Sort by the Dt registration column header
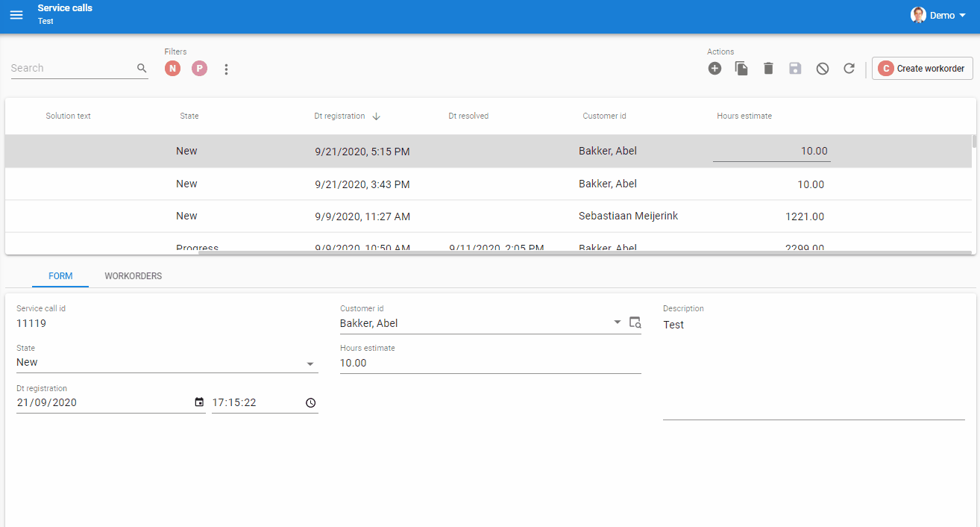This screenshot has width=980, height=527. [339, 116]
